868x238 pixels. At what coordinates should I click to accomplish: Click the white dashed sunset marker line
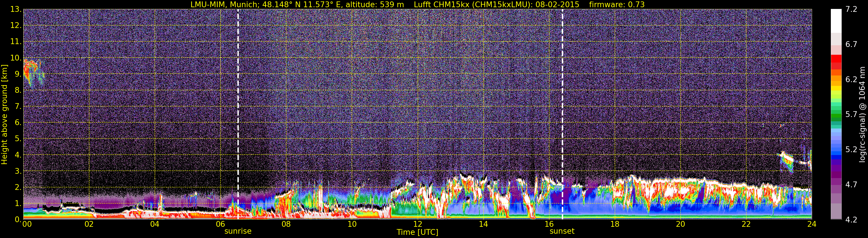562,114
